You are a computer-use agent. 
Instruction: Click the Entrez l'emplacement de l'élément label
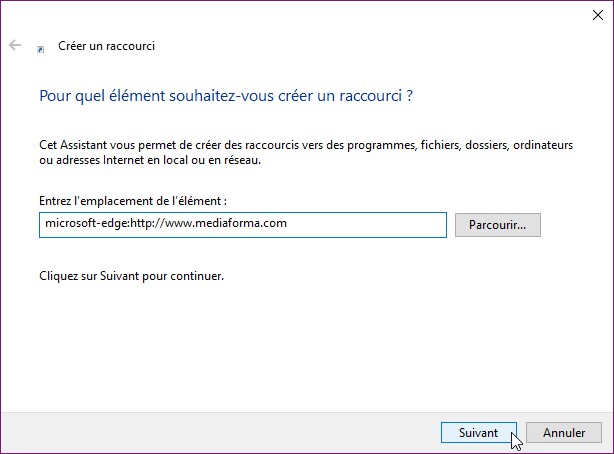click(x=133, y=201)
